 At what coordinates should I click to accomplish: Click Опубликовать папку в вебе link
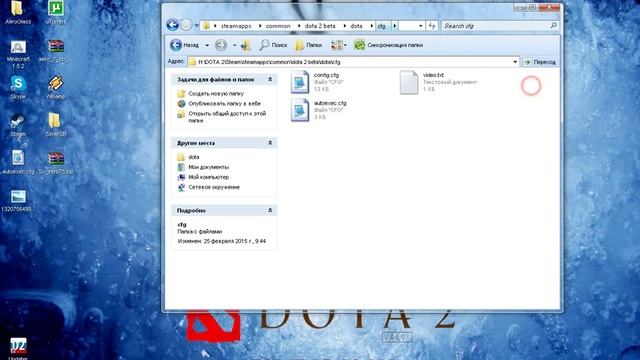tap(224, 104)
